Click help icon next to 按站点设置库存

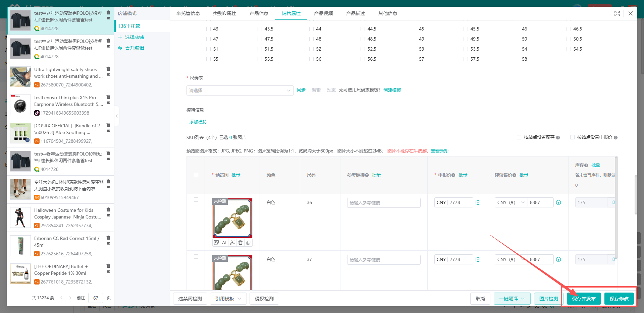pos(558,137)
